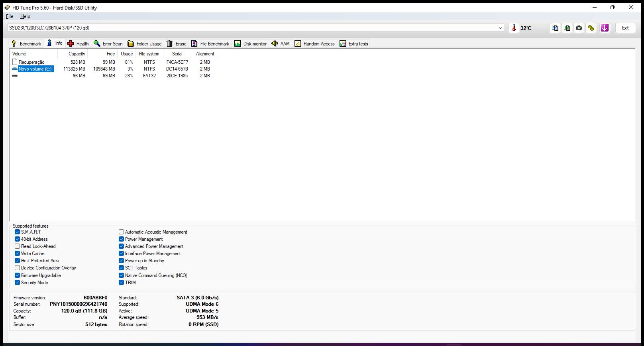Enable Automatic Acoustic Management checkbox
644x346 pixels.
(121, 232)
